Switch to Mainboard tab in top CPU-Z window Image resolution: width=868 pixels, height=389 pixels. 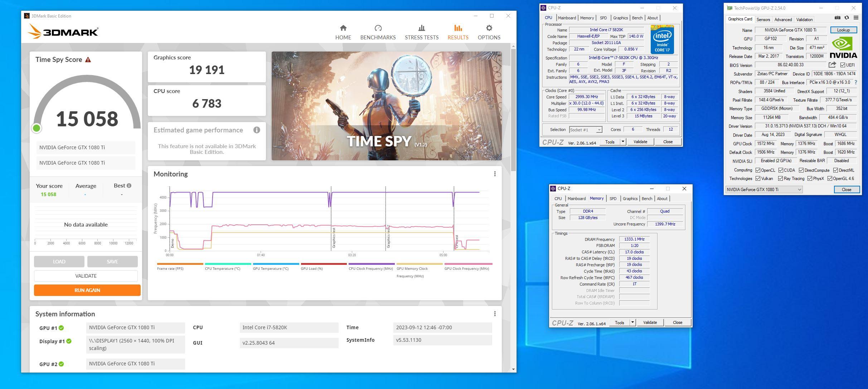[567, 18]
